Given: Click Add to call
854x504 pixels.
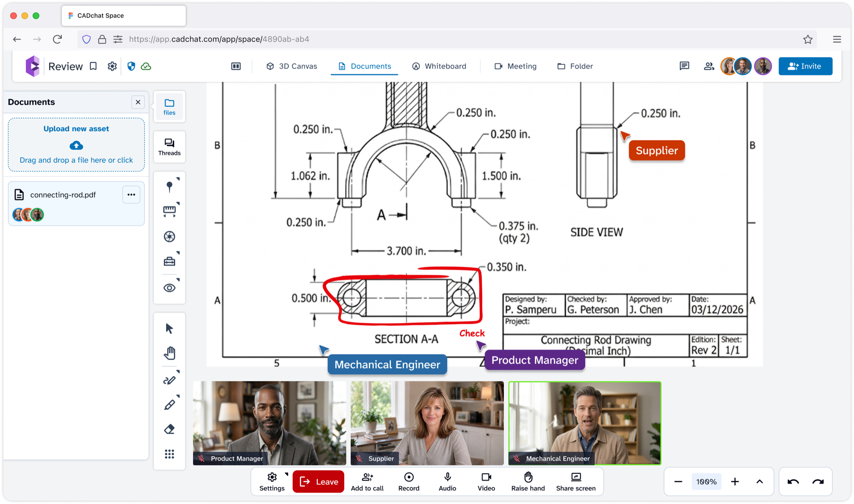Looking at the screenshot, I should 367,481.
